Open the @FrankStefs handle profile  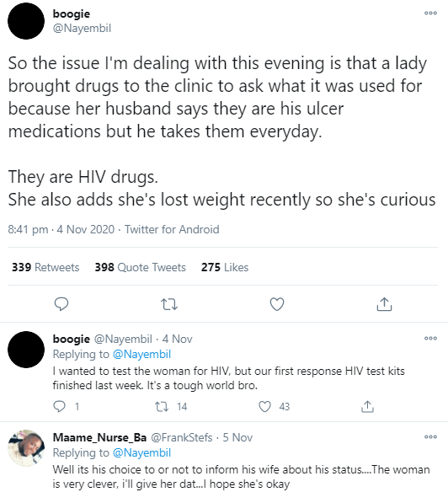pos(182,437)
